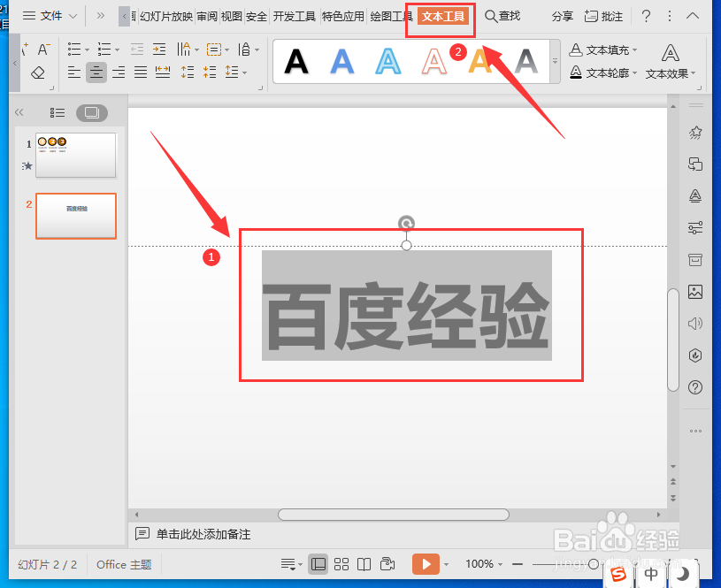721x588 pixels.
Task: Open the 视图 tab
Action: (232, 17)
